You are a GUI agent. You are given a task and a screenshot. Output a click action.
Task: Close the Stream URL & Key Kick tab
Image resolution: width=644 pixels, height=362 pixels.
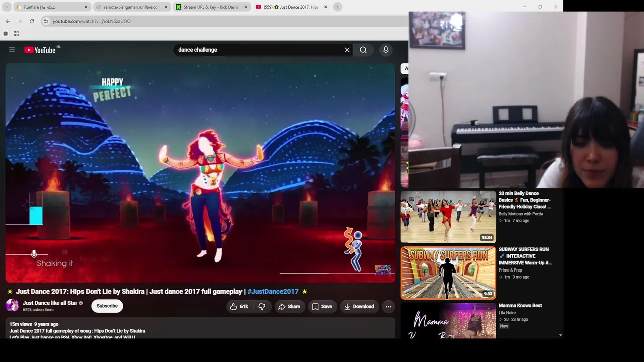246,7
